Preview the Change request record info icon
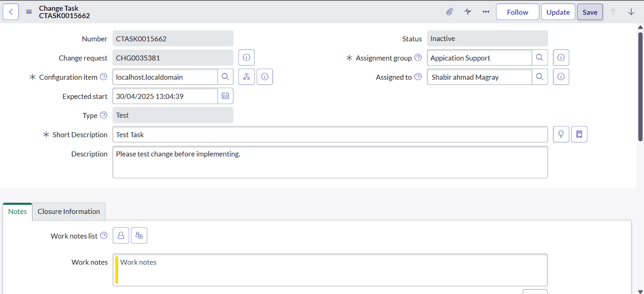The width and height of the screenshot is (644, 294). coord(246,58)
